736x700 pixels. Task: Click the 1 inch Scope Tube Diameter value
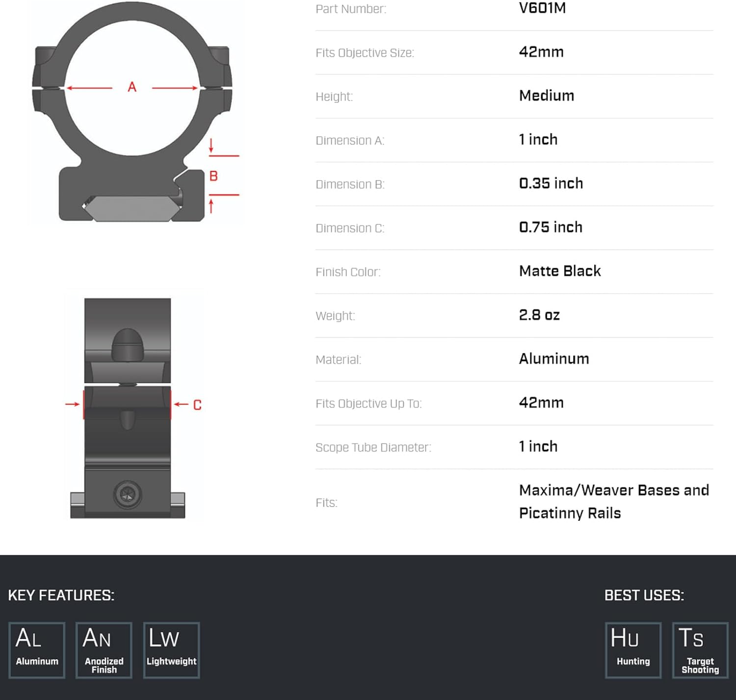538,447
